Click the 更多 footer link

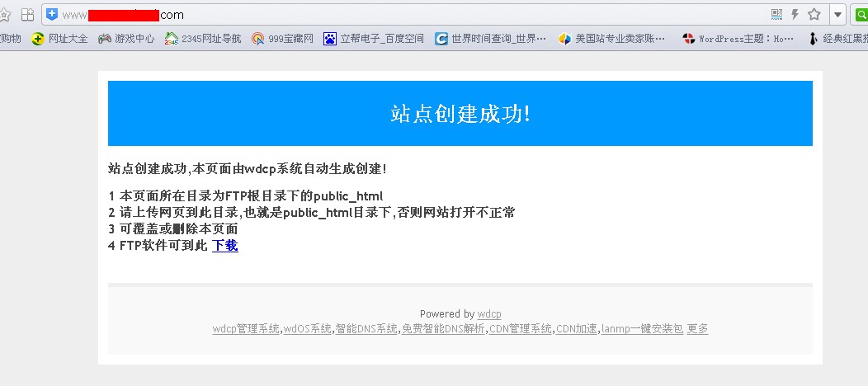tap(697, 328)
